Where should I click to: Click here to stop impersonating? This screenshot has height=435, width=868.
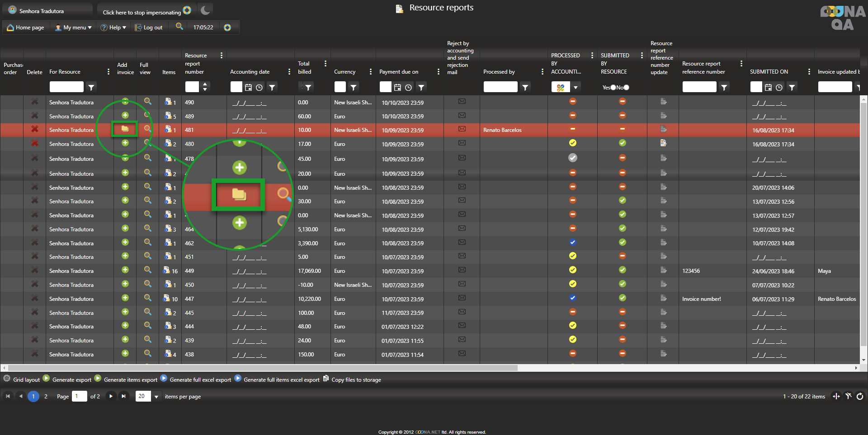point(142,12)
